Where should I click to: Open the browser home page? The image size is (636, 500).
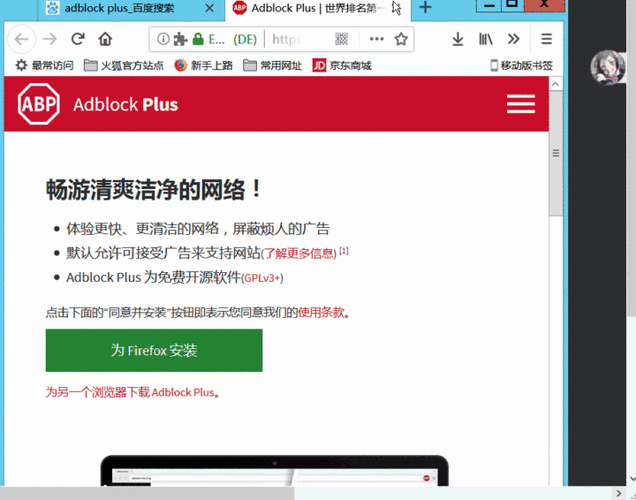[105, 39]
